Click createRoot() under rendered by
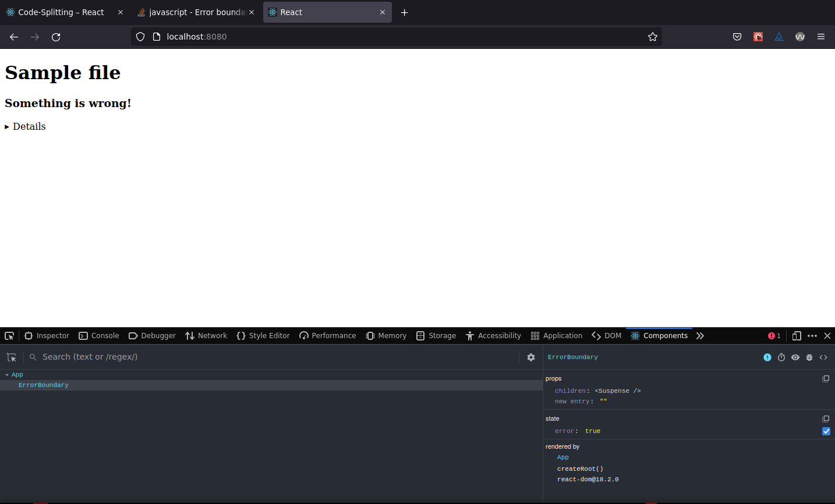Screen dimensions: 835x504 point(580,469)
